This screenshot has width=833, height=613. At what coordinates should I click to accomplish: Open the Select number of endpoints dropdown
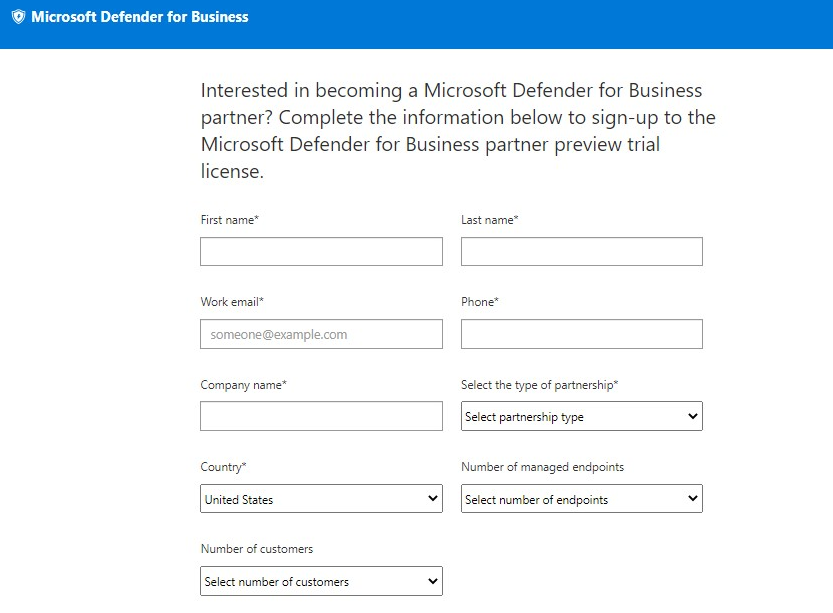click(x=582, y=499)
